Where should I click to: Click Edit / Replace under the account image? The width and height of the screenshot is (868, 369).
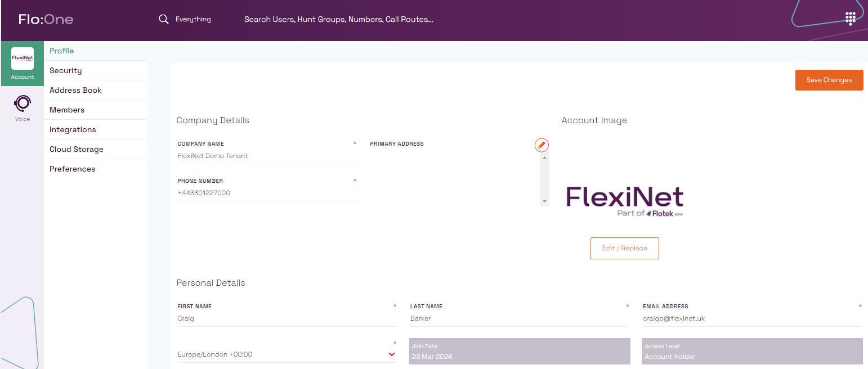point(625,248)
